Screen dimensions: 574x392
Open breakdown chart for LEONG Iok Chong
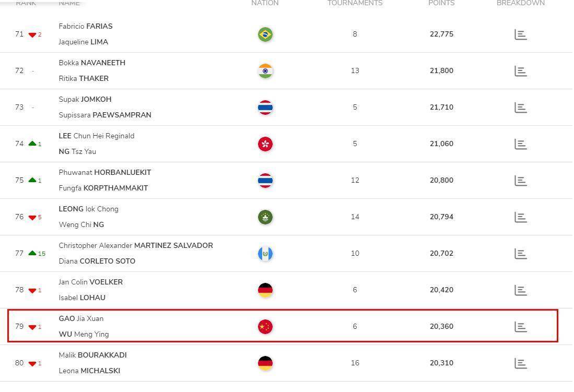coord(521,217)
